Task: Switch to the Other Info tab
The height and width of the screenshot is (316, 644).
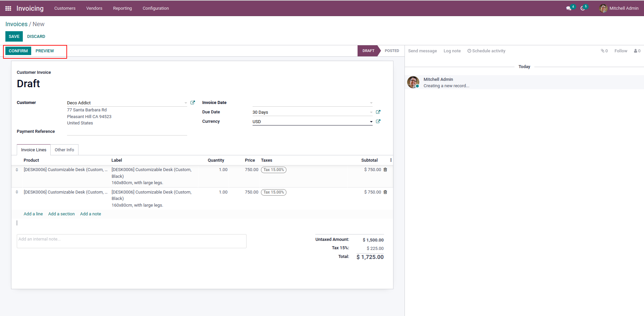Action: 64,150
